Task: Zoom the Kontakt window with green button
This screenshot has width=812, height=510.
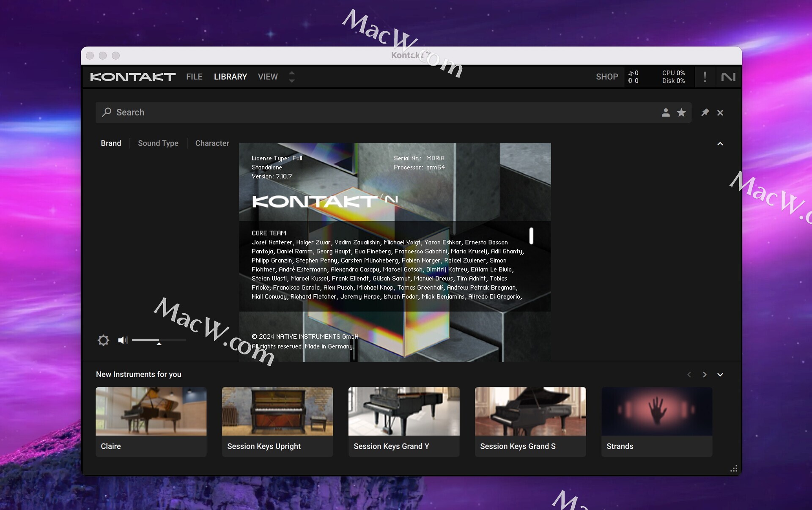Action: (115, 55)
